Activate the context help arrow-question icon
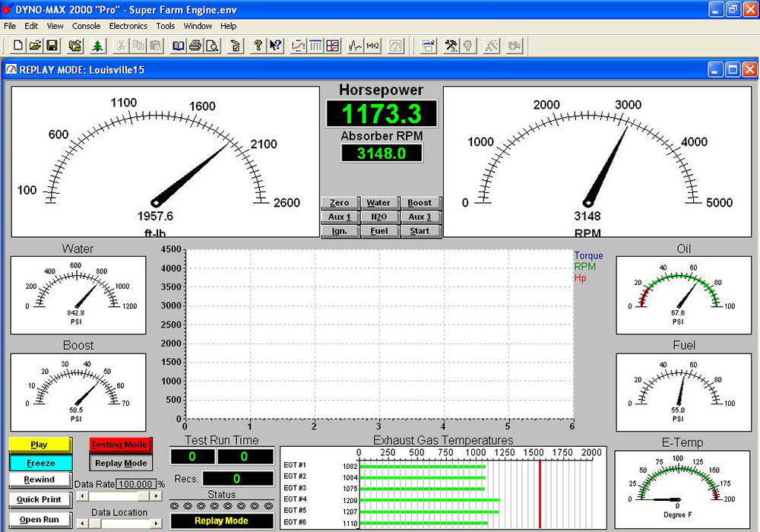The width and height of the screenshot is (760, 532). (275, 46)
